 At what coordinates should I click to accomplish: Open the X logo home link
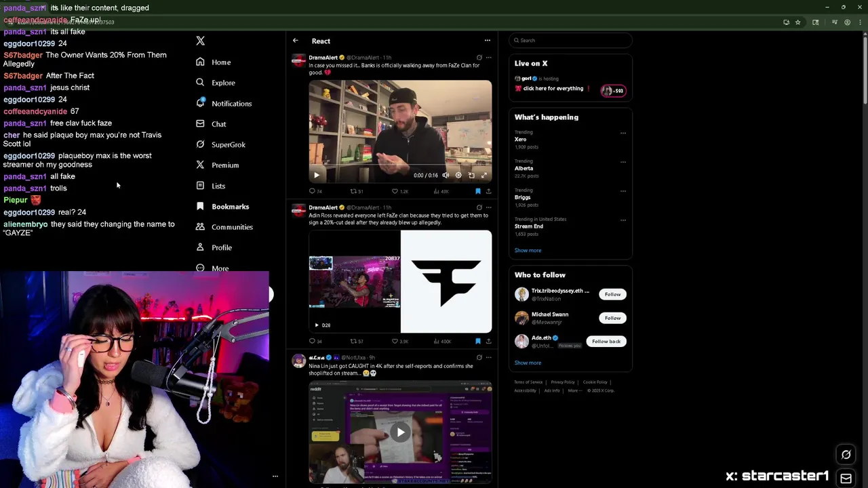point(200,41)
